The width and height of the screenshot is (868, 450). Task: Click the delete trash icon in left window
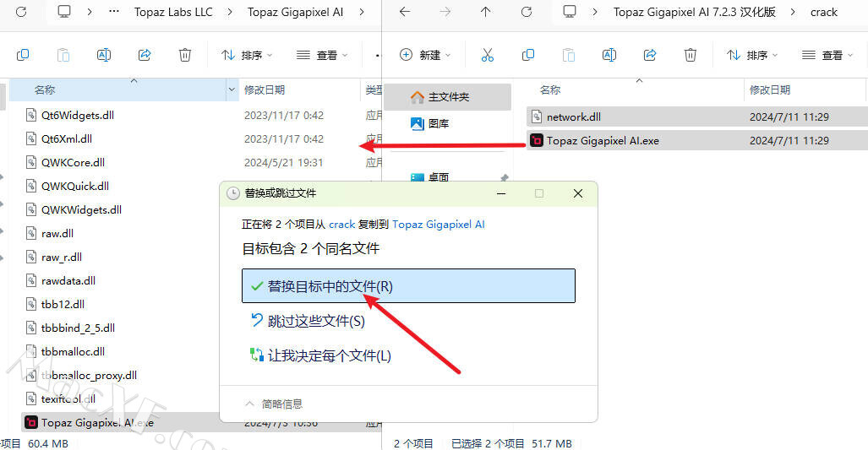pos(185,55)
